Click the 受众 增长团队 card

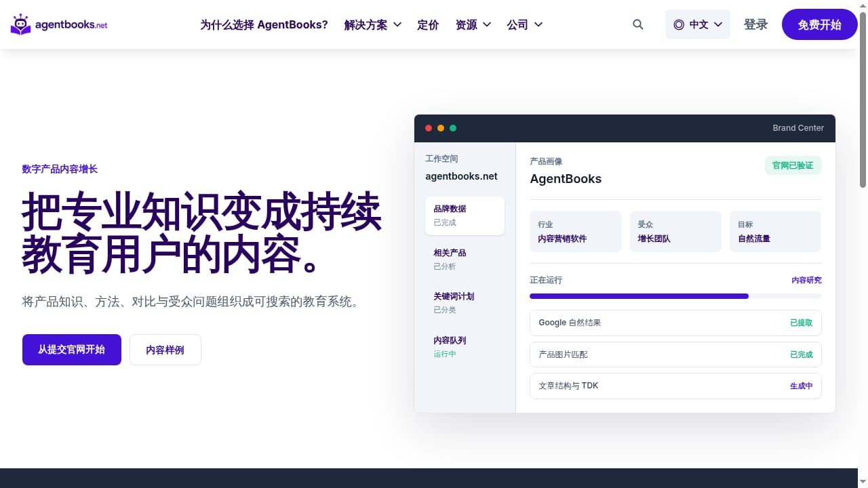[675, 231]
